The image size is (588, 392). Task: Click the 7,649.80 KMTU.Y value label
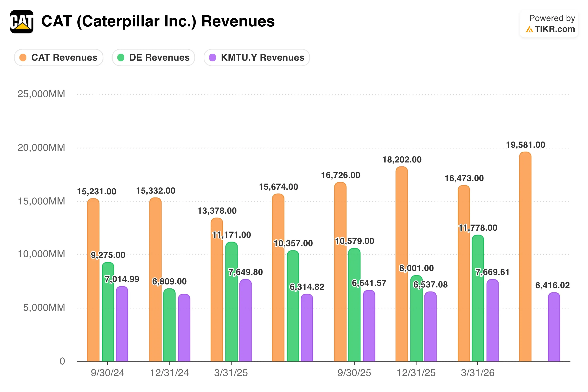pos(246,272)
